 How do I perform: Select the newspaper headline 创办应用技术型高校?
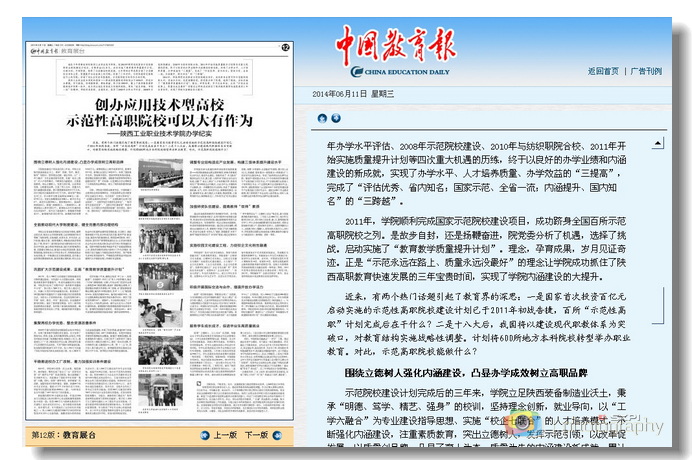tap(158, 103)
